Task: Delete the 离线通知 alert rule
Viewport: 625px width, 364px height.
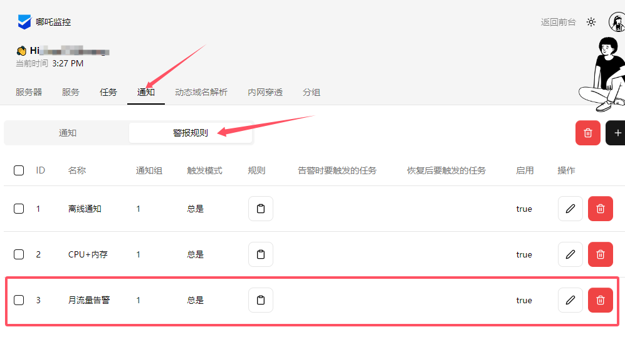Action: tap(600, 209)
